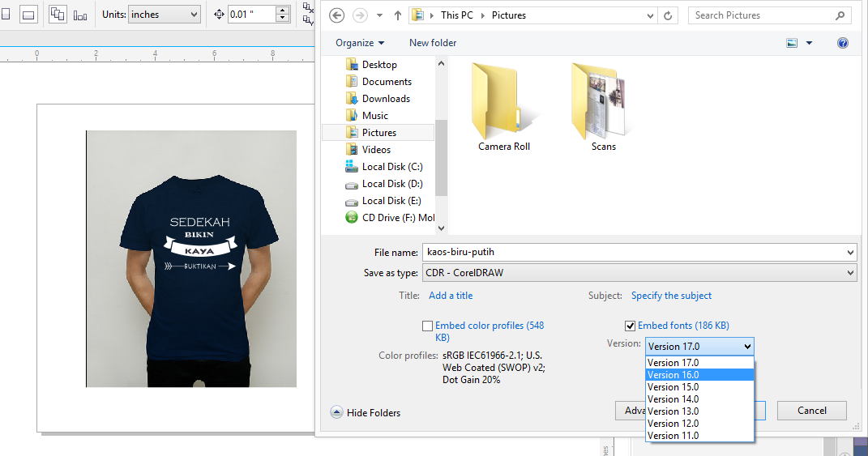The width and height of the screenshot is (868, 456).
Task: Click New folder button
Action: [x=433, y=43]
